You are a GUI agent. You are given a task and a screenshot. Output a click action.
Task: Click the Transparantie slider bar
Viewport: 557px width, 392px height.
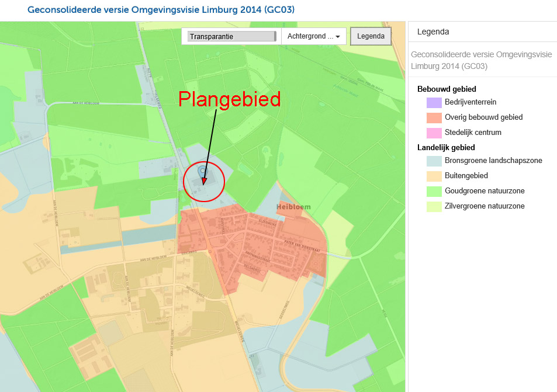point(232,36)
